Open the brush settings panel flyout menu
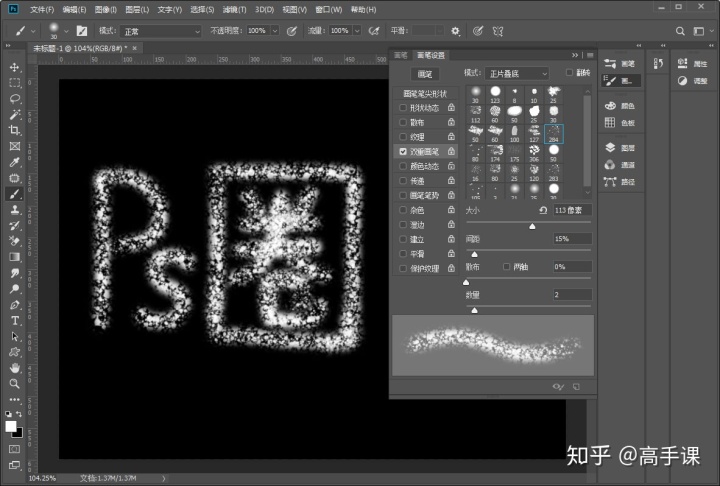This screenshot has width=720, height=486. coord(590,55)
